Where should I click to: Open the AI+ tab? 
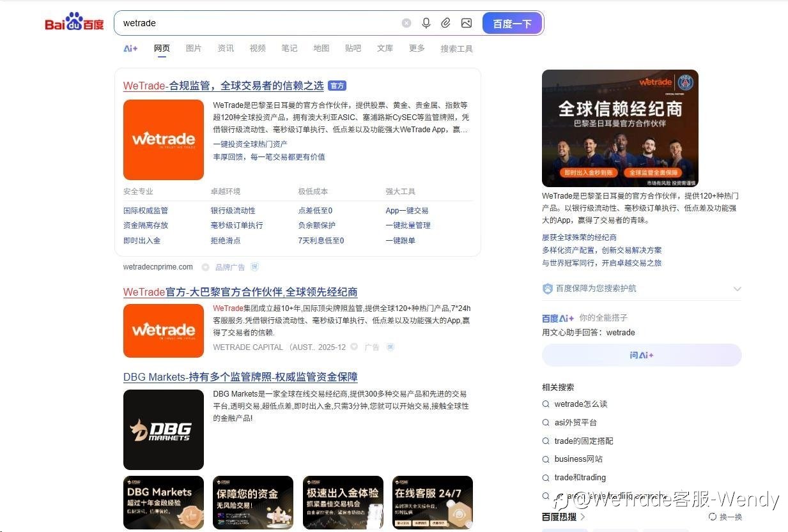130,49
